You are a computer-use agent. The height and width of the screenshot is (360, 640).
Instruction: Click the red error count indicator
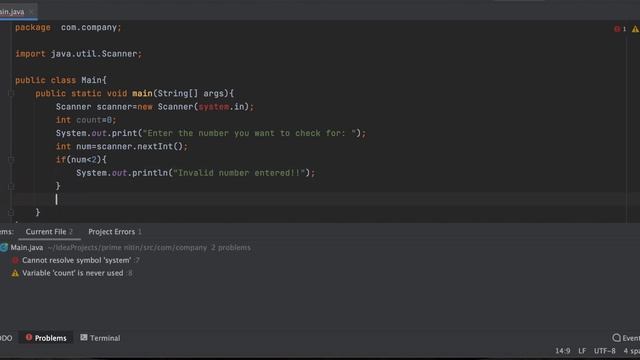620,29
